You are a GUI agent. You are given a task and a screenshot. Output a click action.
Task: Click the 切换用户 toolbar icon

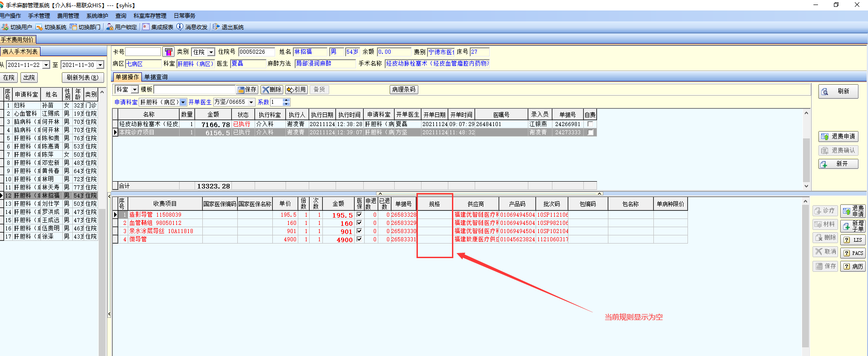(x=5, y=27)
